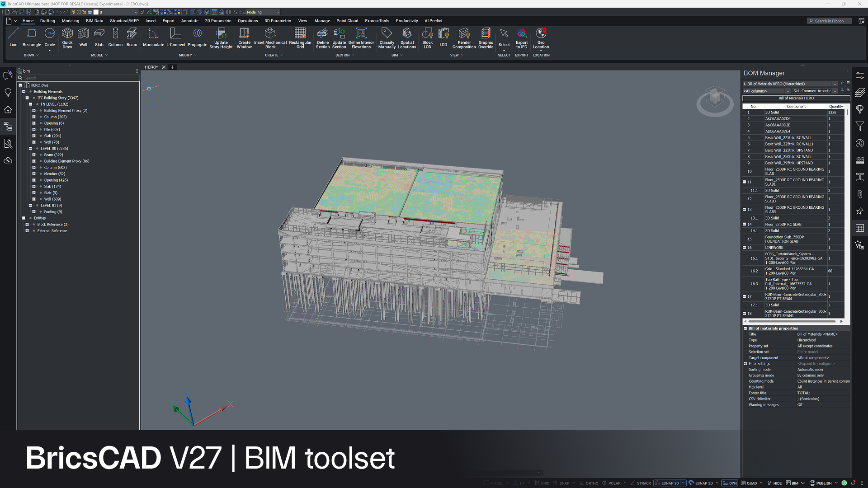Click Define Section tool

(323, 38)
